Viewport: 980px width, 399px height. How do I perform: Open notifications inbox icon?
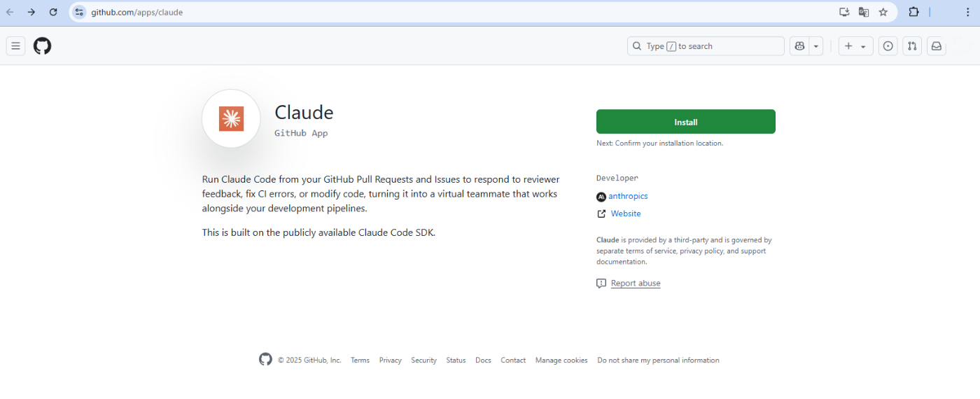(936, 46)
